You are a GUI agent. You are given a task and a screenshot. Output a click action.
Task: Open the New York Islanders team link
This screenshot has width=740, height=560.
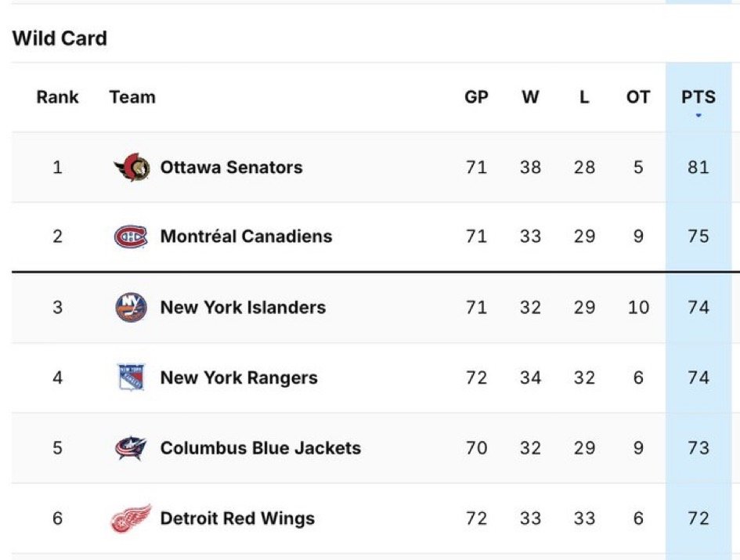point(243,307)
